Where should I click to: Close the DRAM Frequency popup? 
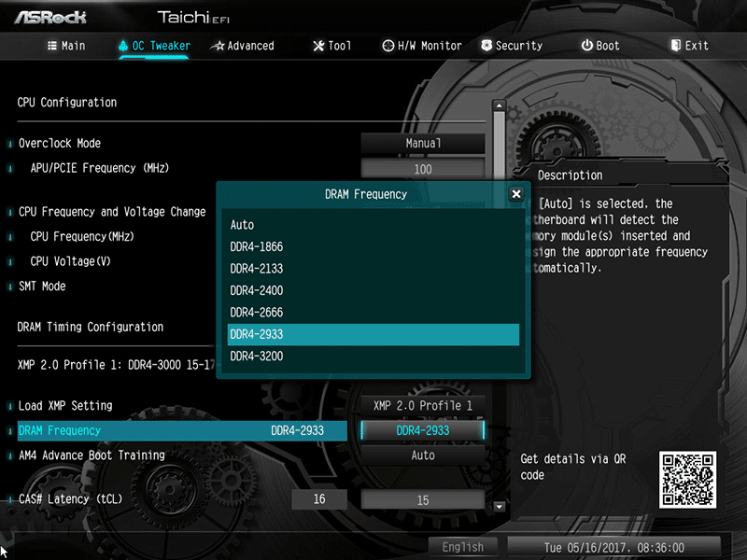pyautogui.click(x=516, y=194)
